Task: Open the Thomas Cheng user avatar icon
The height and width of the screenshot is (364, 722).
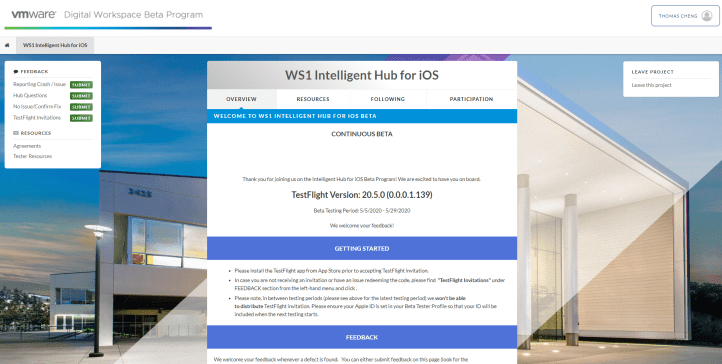Action: click(706, 16)
